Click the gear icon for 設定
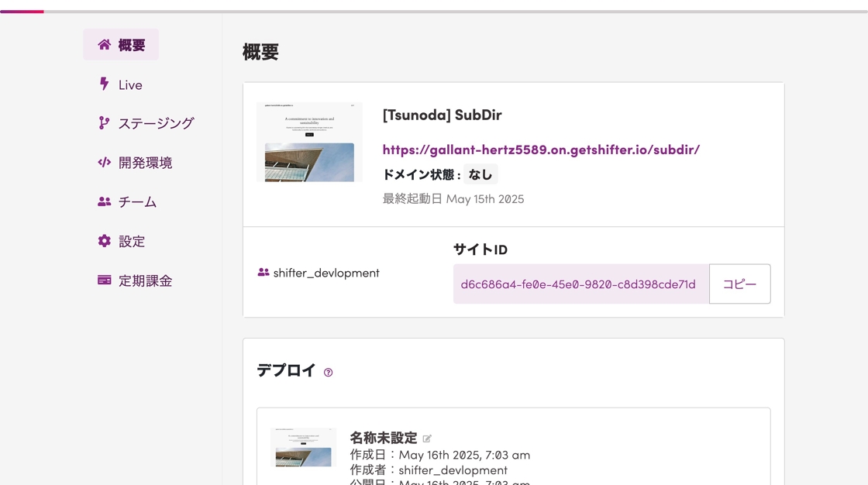The width and height of the screenshot is (868, 485). pos(104,241)
